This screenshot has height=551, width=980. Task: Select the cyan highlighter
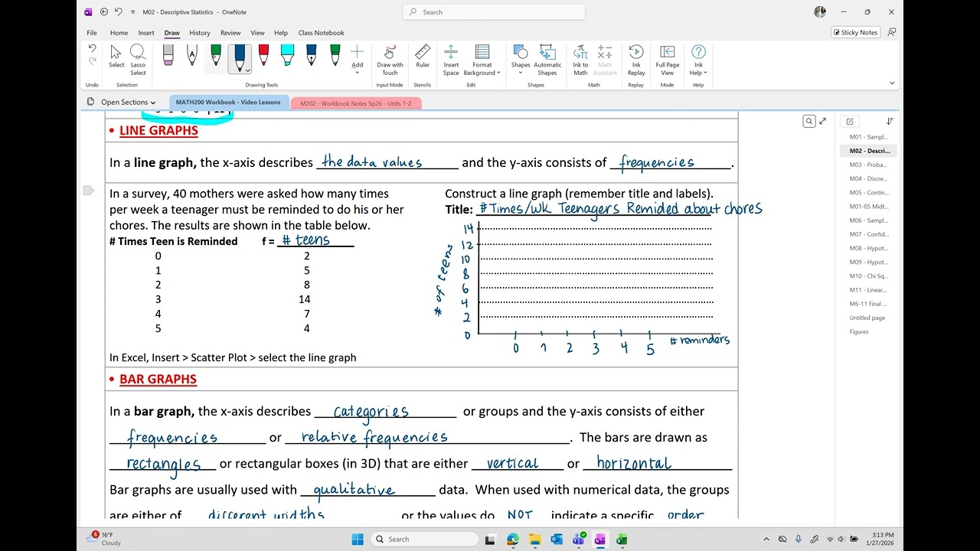(287, 55)
